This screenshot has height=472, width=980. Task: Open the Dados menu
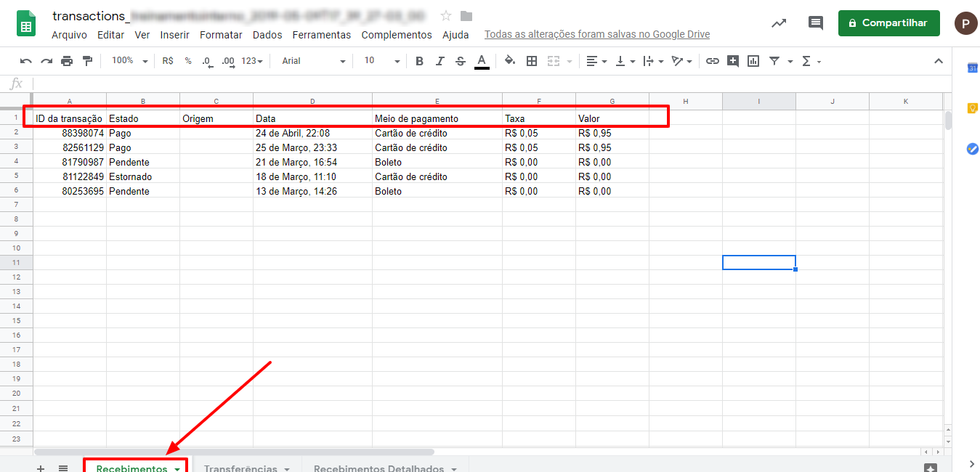[267, 35]
